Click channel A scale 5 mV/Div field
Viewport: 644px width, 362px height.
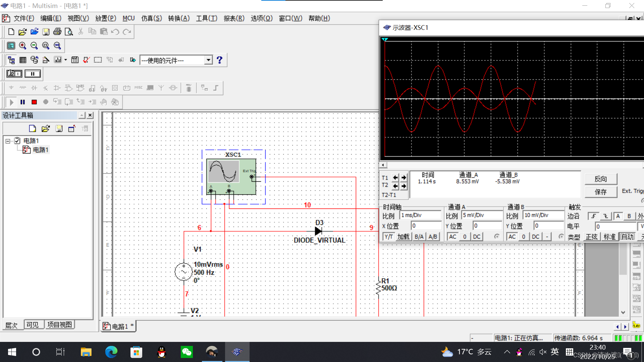pyautogui.click(x=482, y=215)
